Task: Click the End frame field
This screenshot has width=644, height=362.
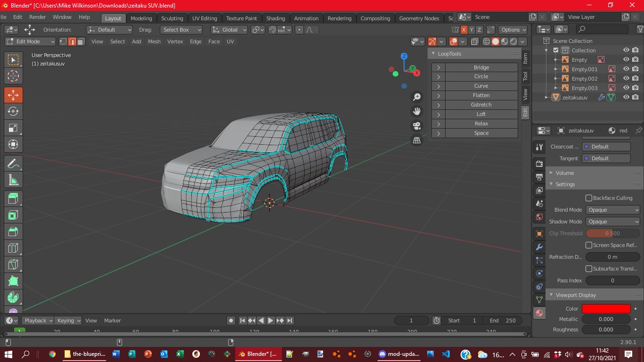Action: [503, 321]
